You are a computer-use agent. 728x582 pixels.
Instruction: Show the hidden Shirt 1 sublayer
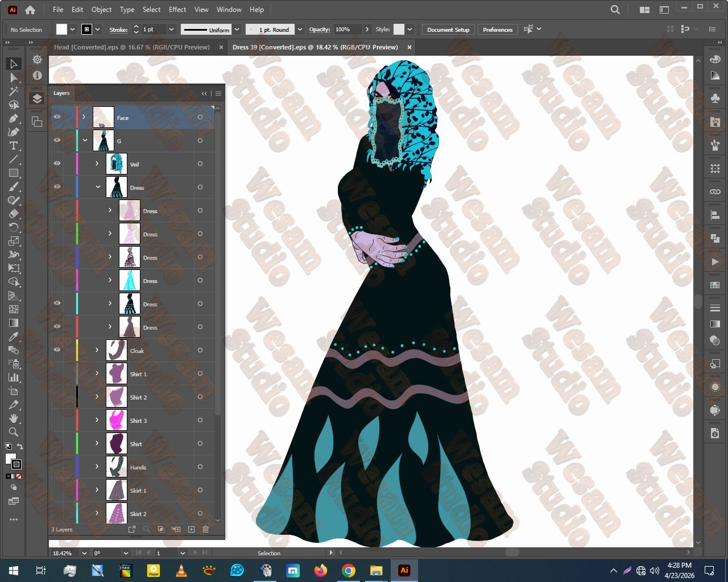(57, 373)
